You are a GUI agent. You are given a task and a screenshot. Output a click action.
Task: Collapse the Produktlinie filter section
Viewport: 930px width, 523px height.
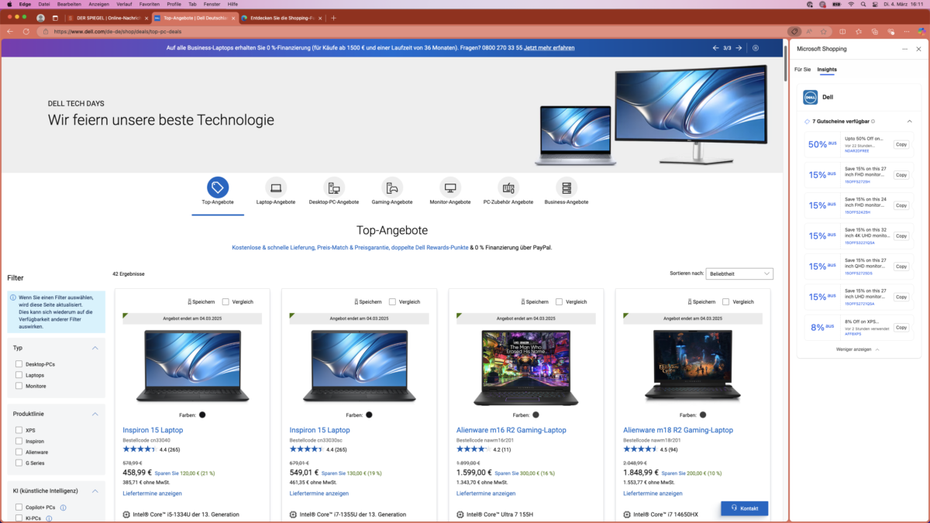(95, 414)
